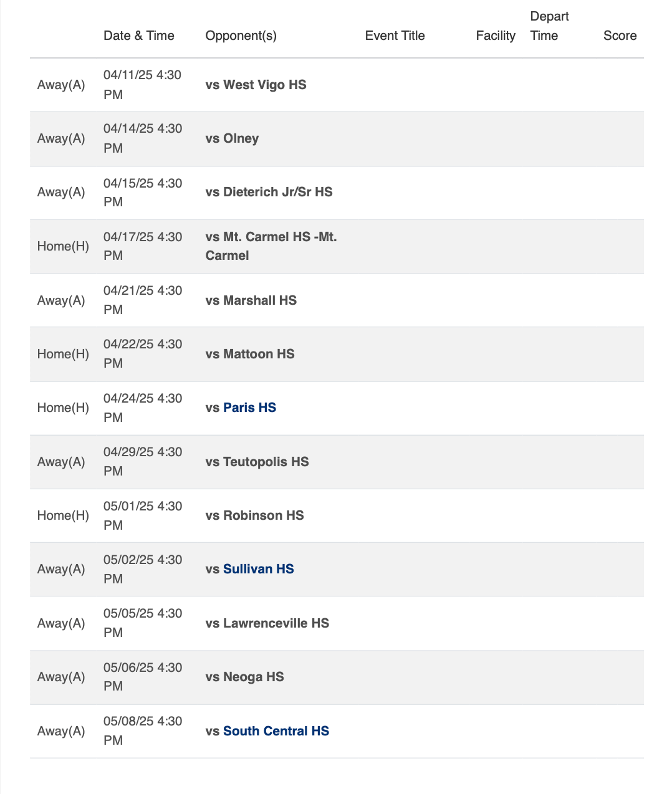Open the South Central HS link

pos(276,731)
